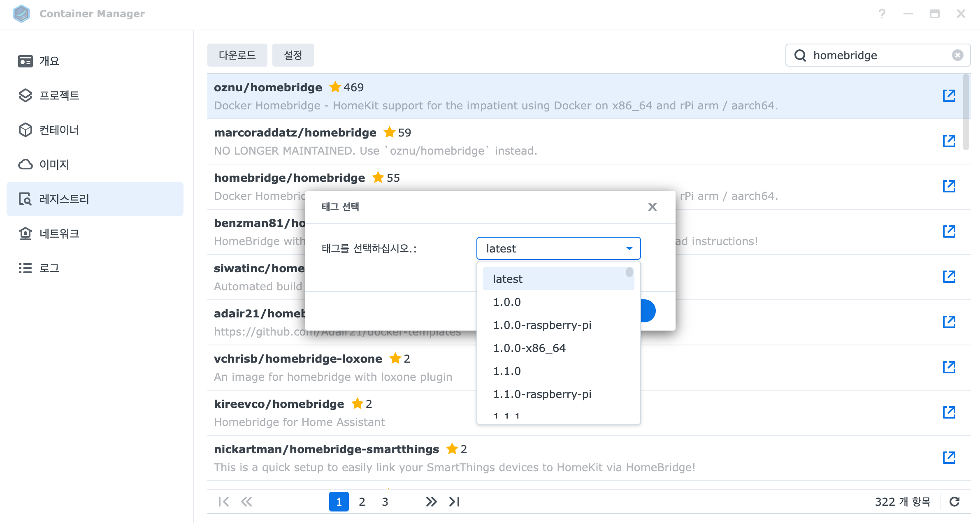Open oznu/homebridge external link icon
This screenshot has width=980, height=523.
(949, 96)
